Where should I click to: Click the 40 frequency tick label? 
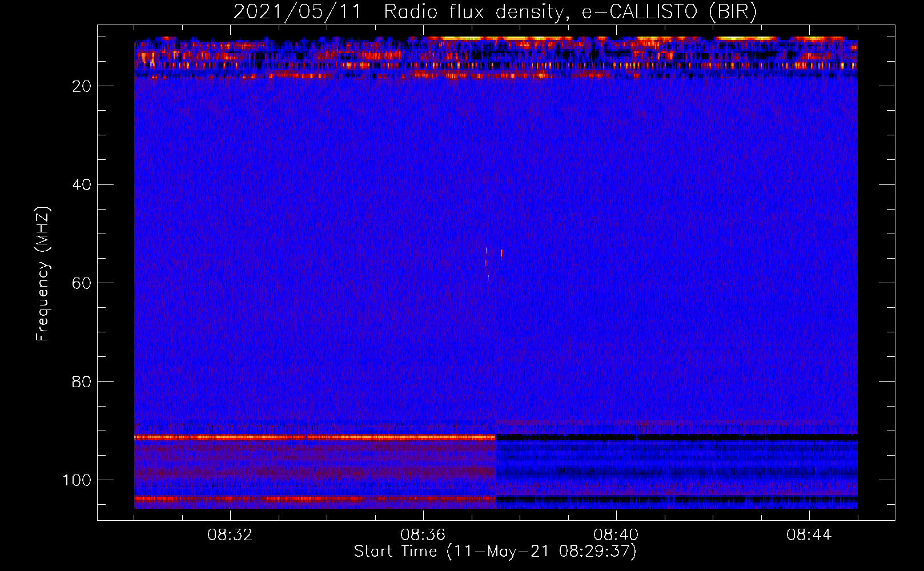pos(82,185)
